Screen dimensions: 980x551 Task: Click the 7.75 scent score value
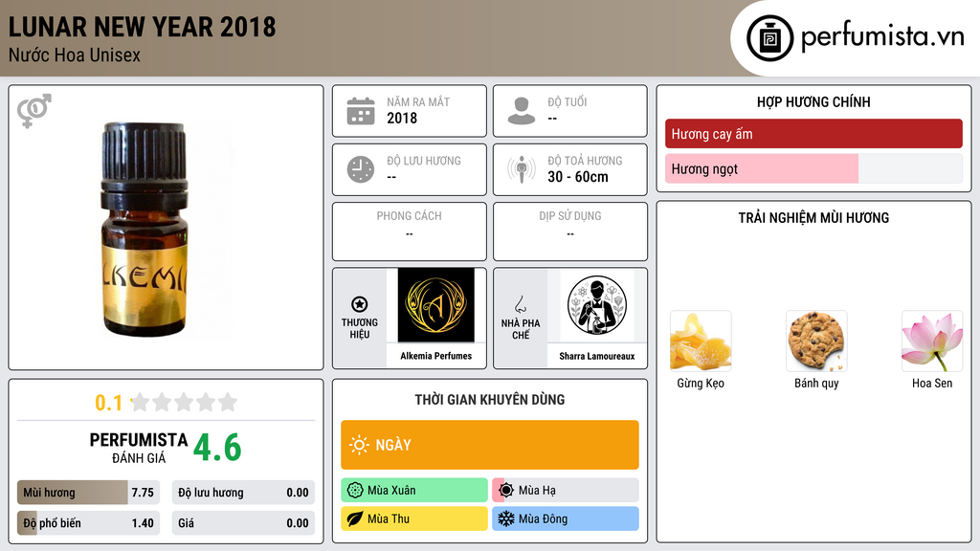[x=143, y=493]
